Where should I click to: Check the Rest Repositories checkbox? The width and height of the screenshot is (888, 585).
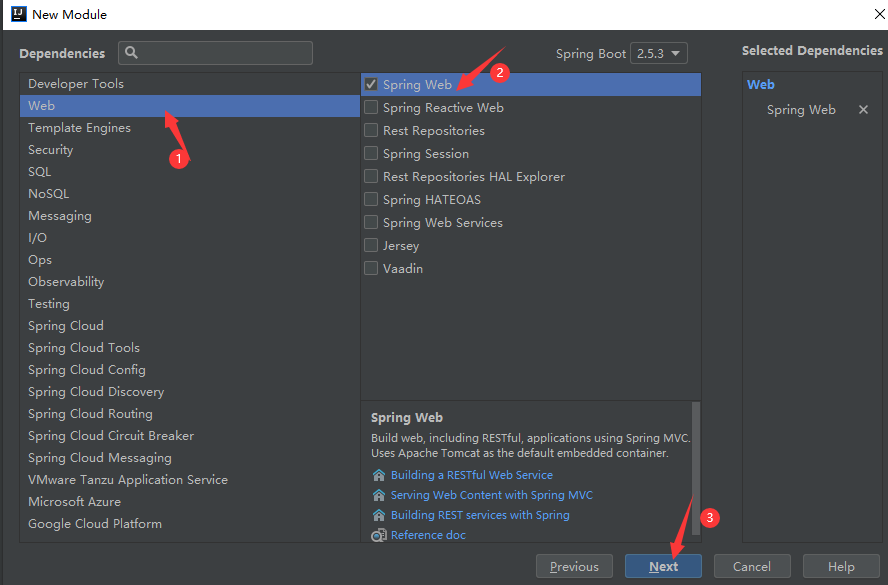371,130
